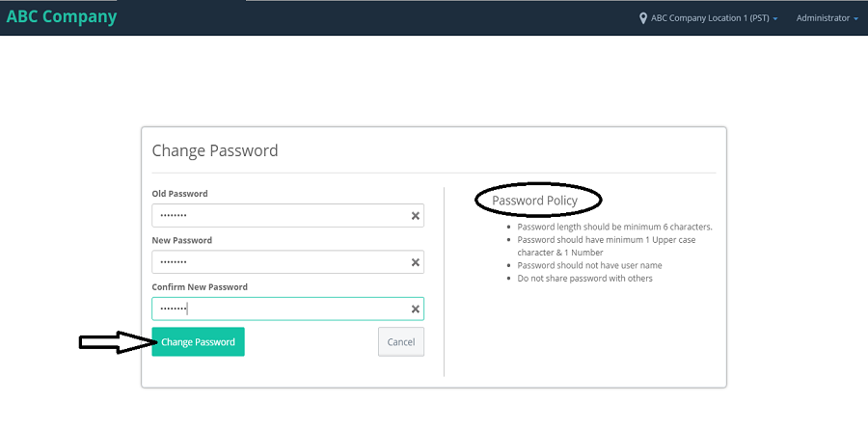Clear the Confirm New Password X icon
The image size is (868, 430).
pyautogui.click(x=415, y=309)
